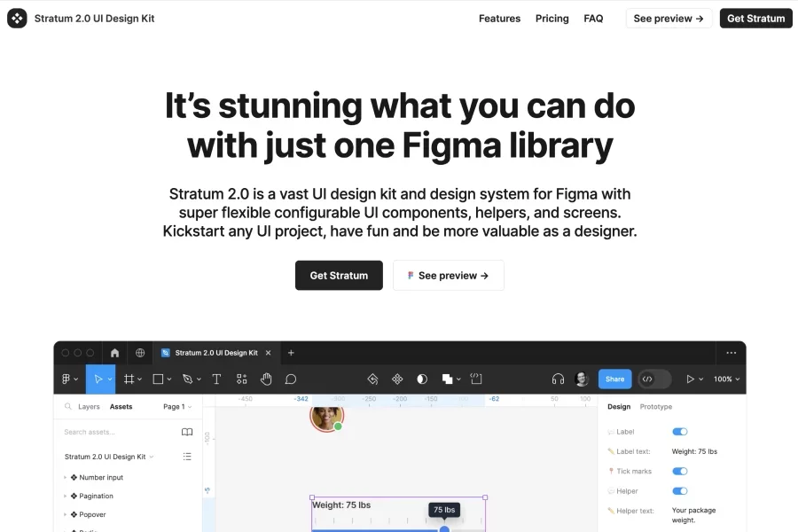Disable the Label toggle
This screenshot has height=532, width=798.
[x=680, y=432]
